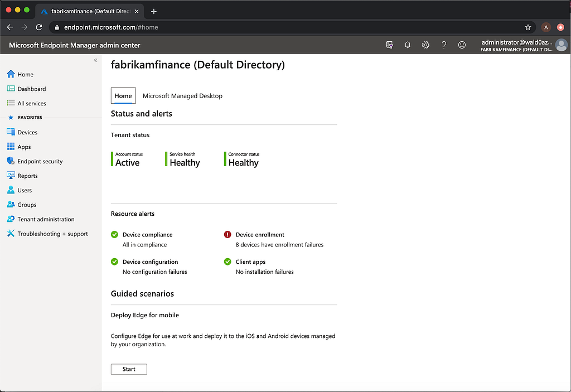Click Microsoft Endpoint Manager admin center title

pos(75,45)
